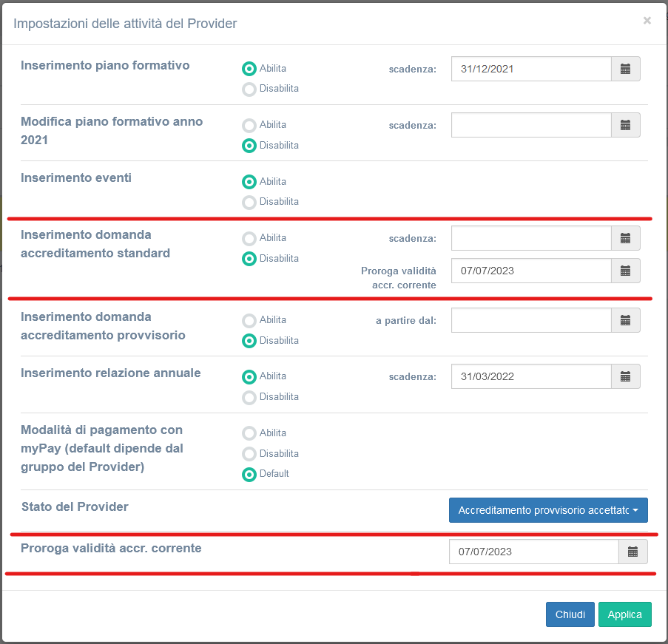Select Abilita for Inserimento relazione annuale

pos(249,376)
